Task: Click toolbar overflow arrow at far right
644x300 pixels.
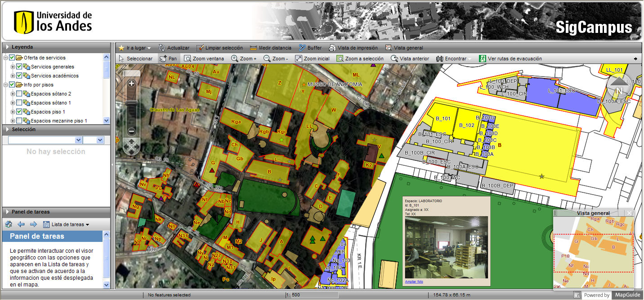Action: (x=636, y=59)
